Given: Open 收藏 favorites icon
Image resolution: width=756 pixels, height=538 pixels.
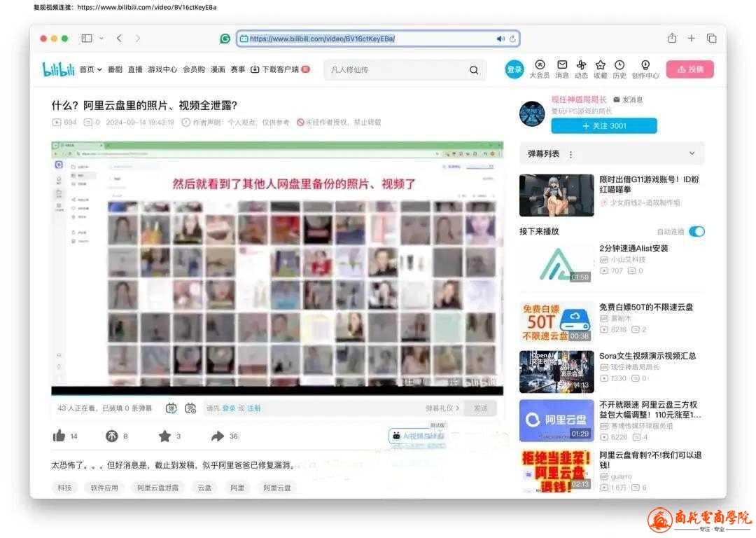Looking at the screenshot, I should pos(601,69).
